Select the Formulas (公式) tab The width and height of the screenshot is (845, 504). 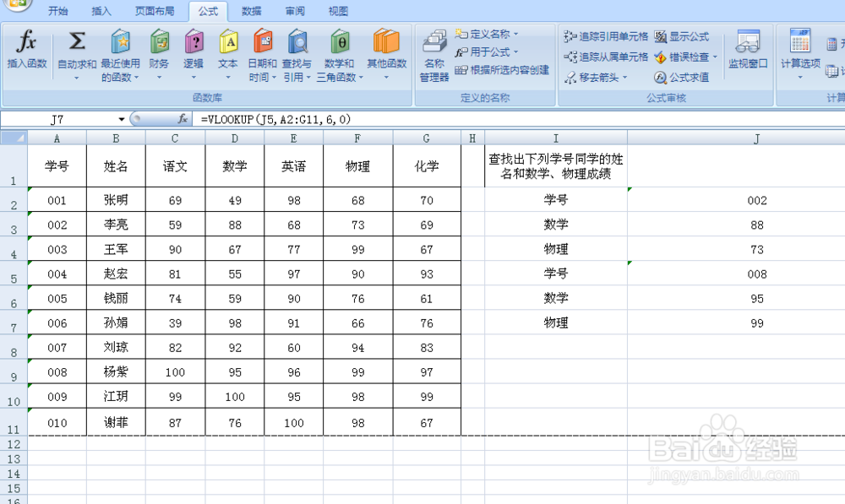tap(208, 11)
